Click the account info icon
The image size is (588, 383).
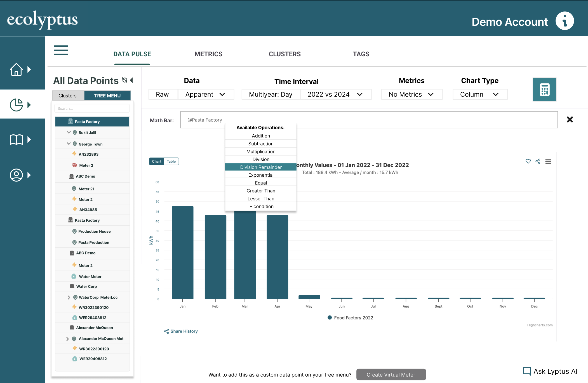click(565, 21)
